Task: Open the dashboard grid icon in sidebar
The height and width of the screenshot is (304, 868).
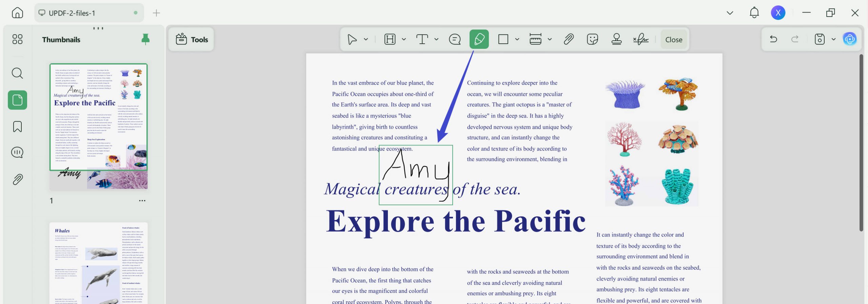Action: pos(17,39)
